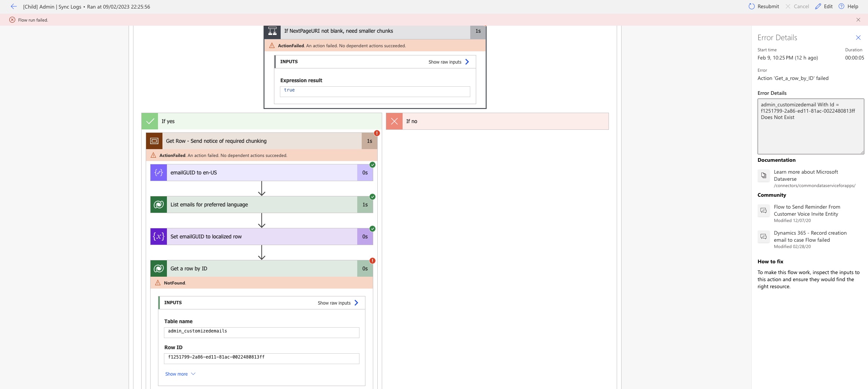The width and height of the screenshot is (868, 389).
Task: Select Edit in the top toolbar
Action: 824,6
